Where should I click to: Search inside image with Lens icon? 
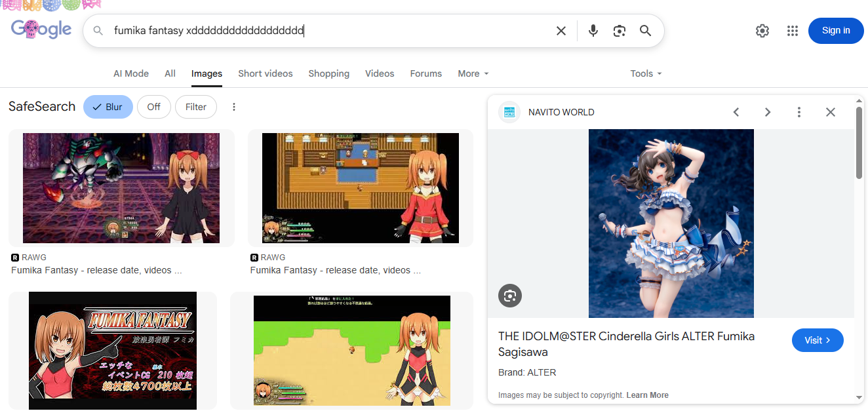(510, 296)
